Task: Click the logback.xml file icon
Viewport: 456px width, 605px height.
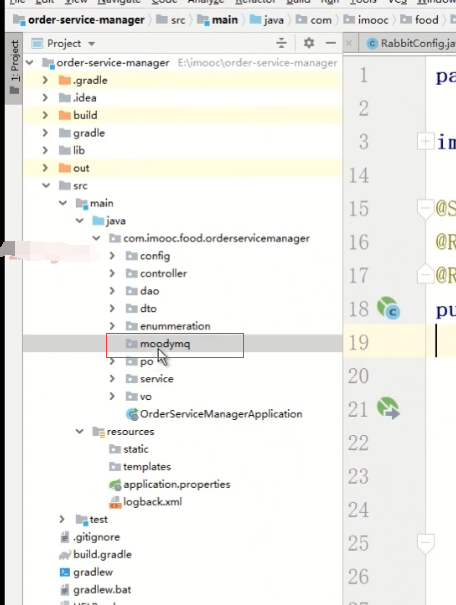Action: click(115, 502)
